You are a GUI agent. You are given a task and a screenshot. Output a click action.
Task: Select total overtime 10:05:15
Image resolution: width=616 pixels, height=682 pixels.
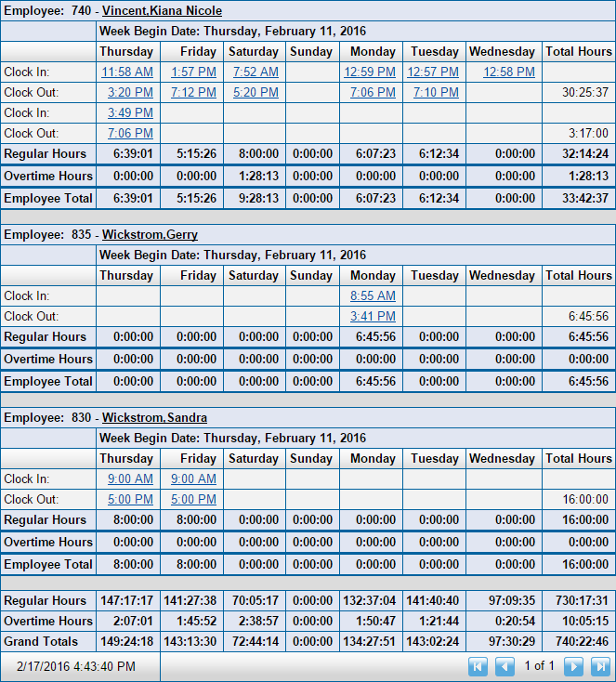point(585,622)
